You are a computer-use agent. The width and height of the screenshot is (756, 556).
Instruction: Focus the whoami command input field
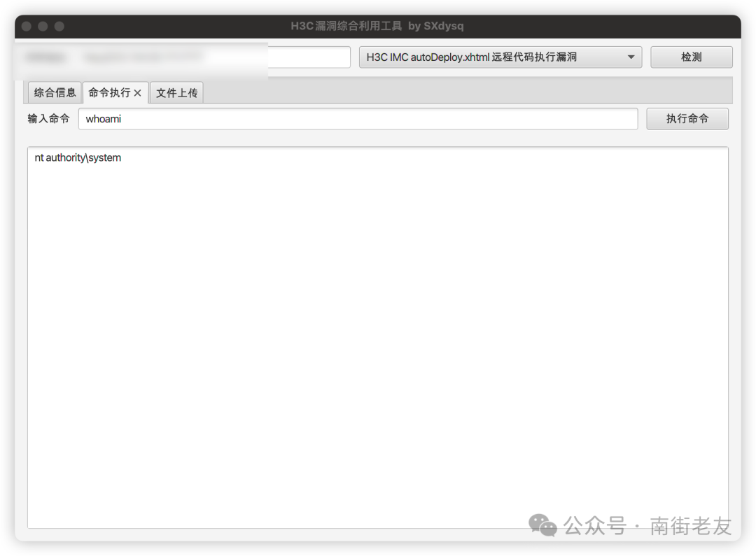coord(358,119)
